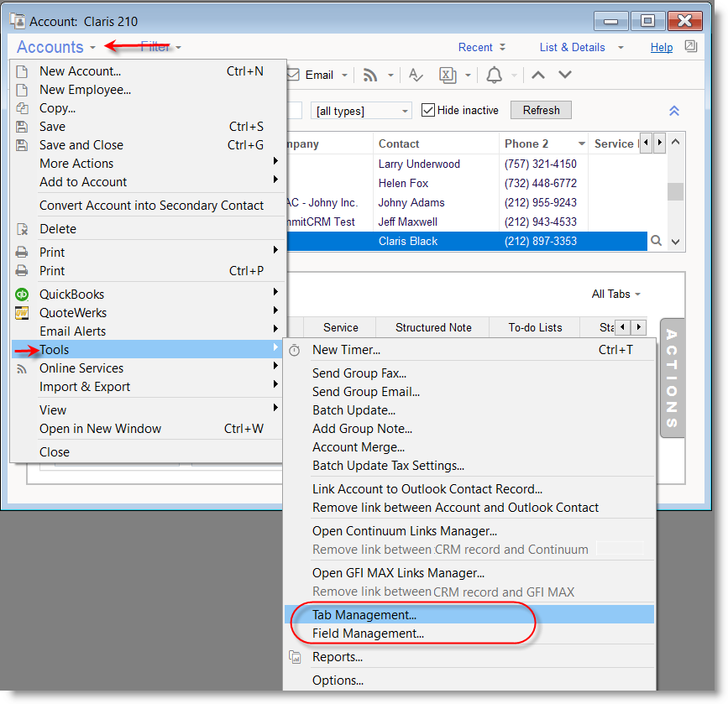Screen dimensions: 728x704
Task: Click the bell alerts icon
Action: (x=494, y=76)
